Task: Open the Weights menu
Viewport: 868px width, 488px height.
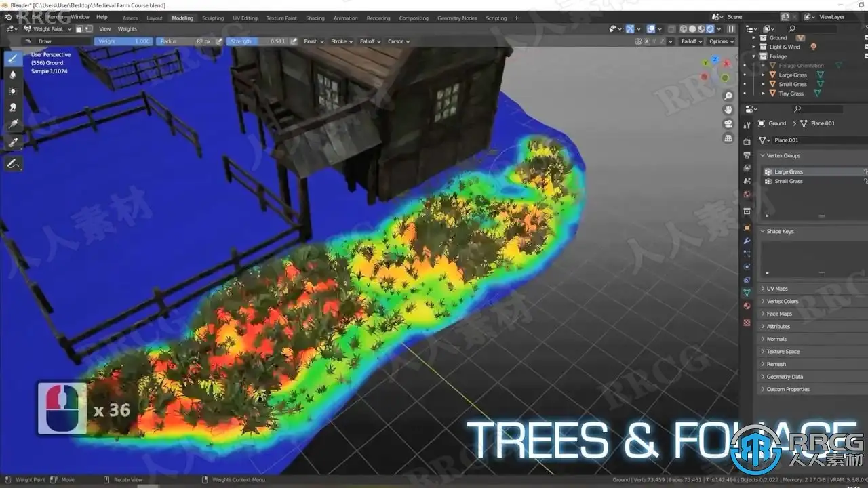Action: click(x=127, y=29)
